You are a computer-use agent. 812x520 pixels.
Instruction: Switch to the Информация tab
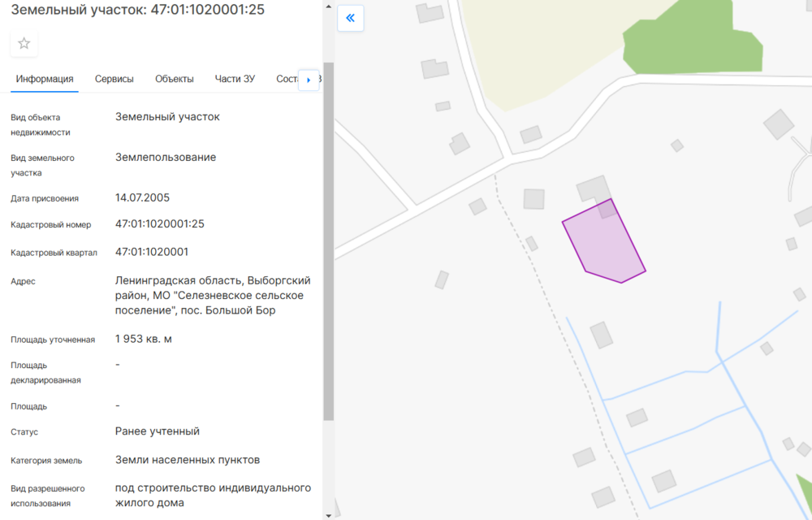pyautogui.click(x=45, y=79)
